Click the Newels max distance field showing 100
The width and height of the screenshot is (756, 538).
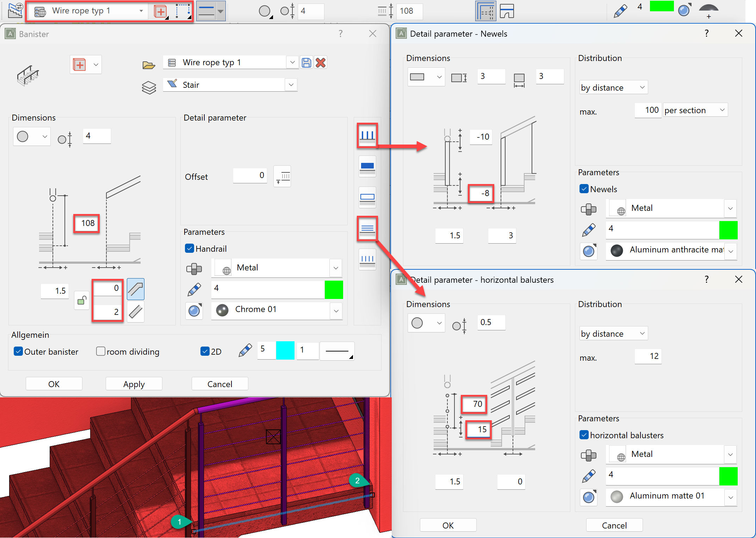click(x=648, y=110)
